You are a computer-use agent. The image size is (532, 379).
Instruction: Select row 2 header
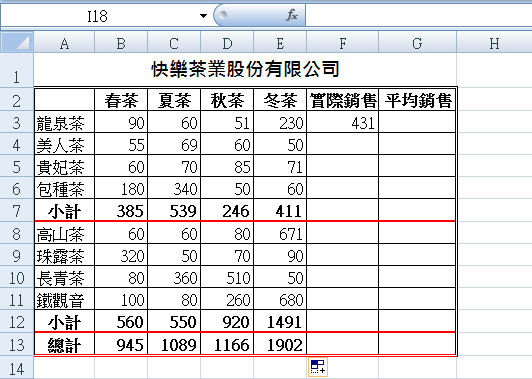17,99
